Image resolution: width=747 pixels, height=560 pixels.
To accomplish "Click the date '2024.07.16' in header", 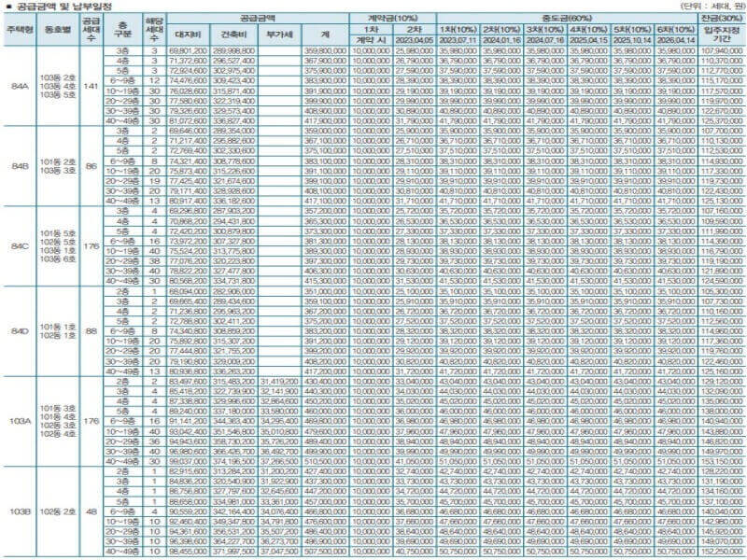I will point(545,40).
